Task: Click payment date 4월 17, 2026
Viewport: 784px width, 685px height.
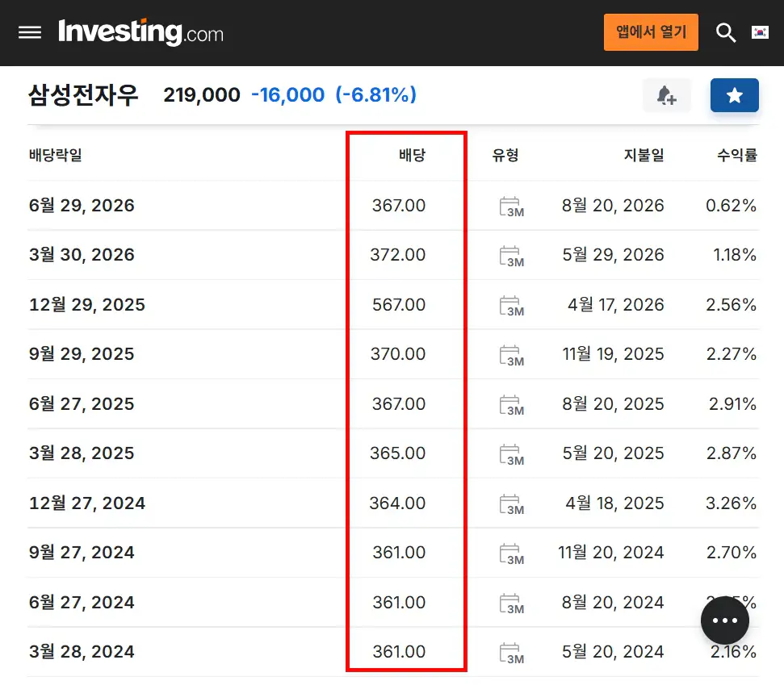Action: 616,304
